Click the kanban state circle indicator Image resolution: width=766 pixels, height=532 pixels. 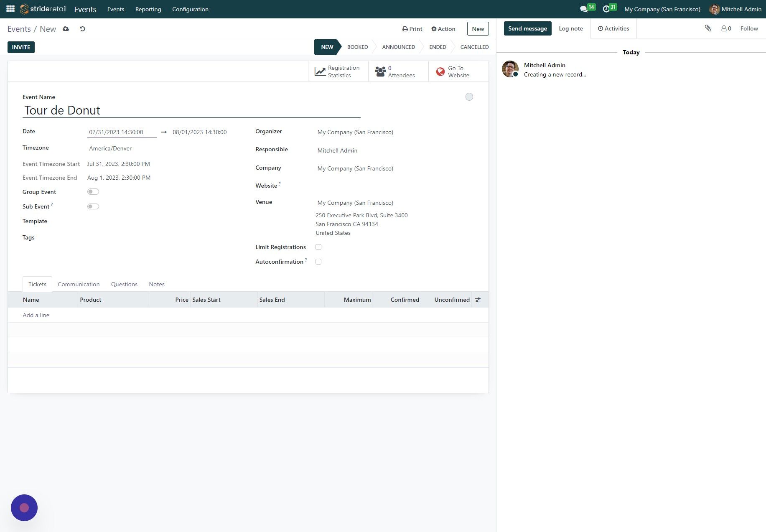[469, 97]
